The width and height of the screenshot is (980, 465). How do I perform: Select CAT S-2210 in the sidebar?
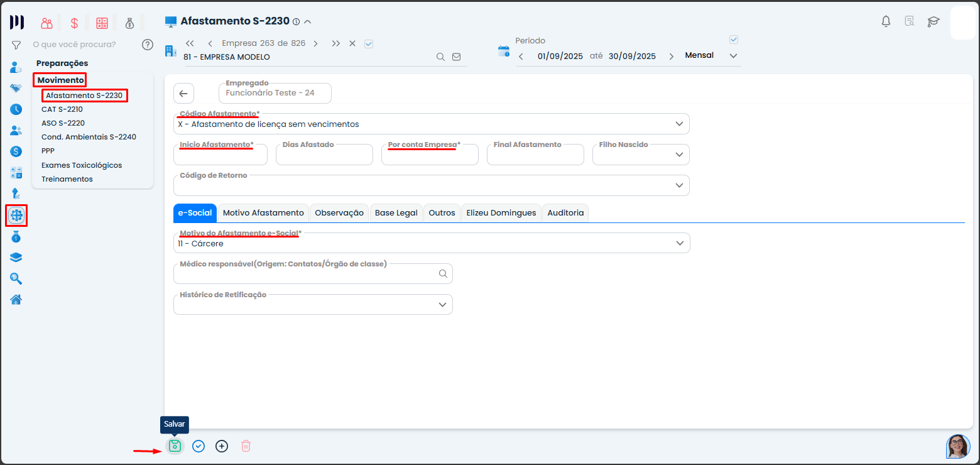click(62, 109)
